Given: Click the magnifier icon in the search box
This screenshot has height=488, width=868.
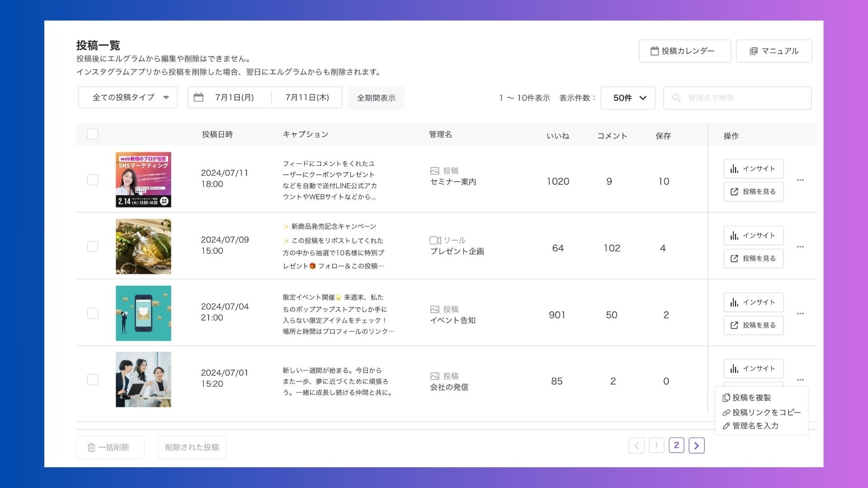Looking at the screenshot, I should click(x=676, y=98).
